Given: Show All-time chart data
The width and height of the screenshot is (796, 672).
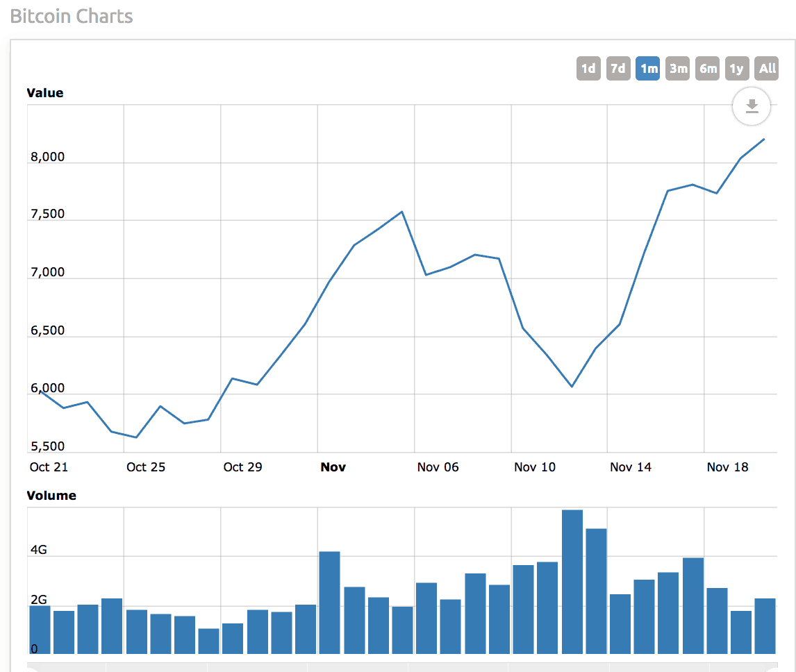Looking at the screenshot, I should coord(767,69).
